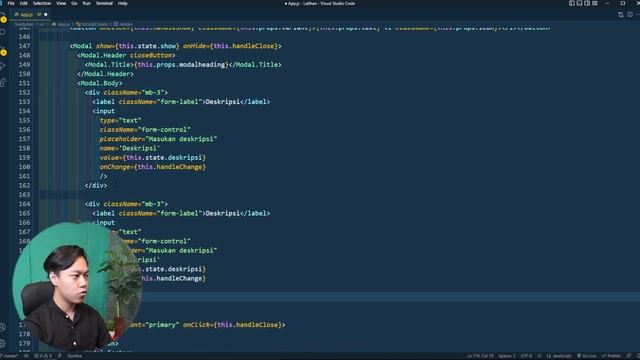Image resolution: width=640 pixels, height=360 pixels.
Task: Open the Selection menu
Action: pos(42,3)
